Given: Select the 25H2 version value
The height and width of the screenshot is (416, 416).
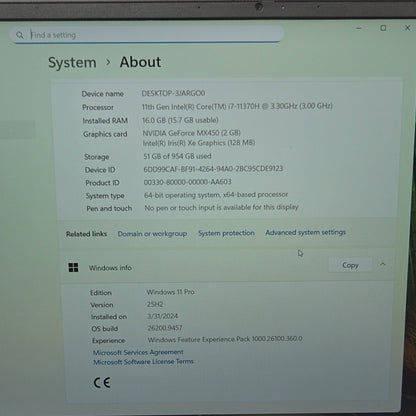Looking at the screenshot, I should [155, 304].
